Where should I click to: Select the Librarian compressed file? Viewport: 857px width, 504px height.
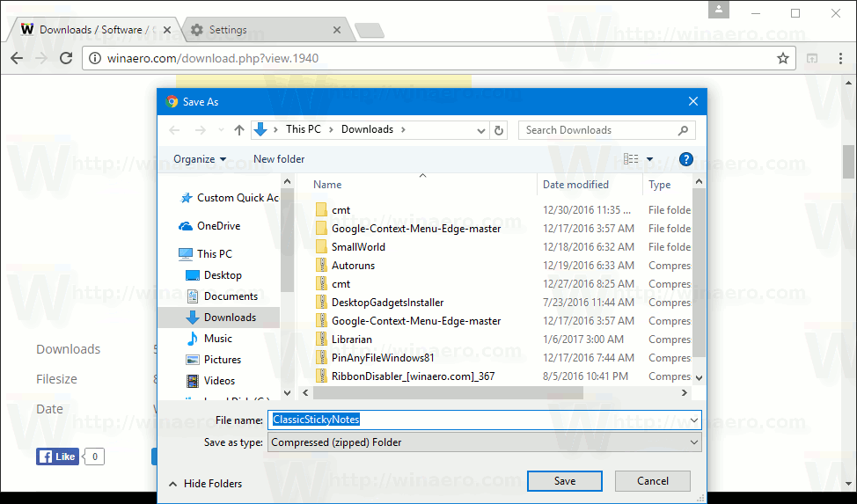[344, 340]
